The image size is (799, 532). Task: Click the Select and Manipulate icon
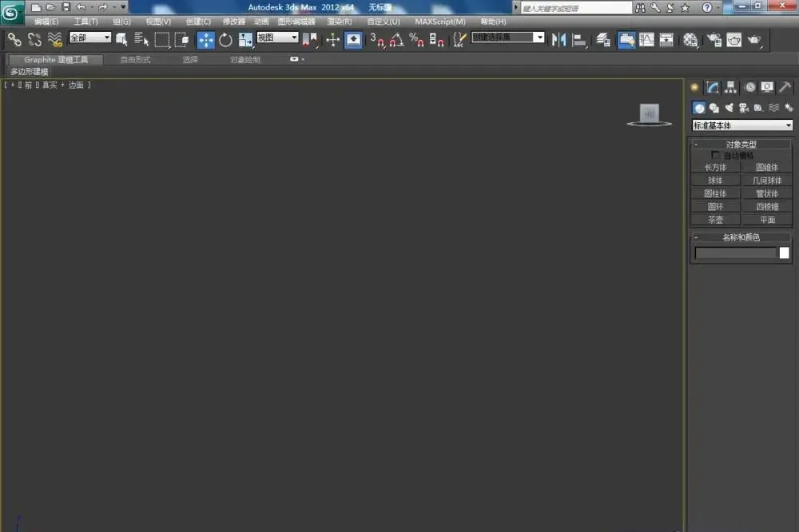[x=332, y=40]
